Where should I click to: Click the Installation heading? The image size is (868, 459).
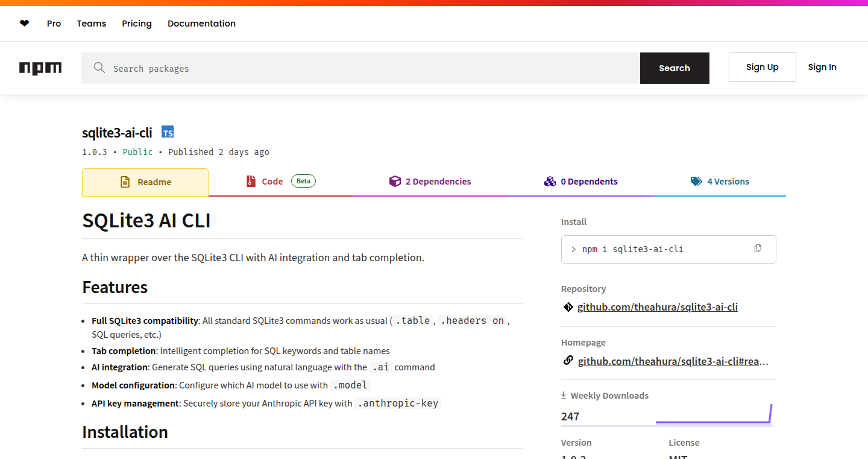click(125, 432)
